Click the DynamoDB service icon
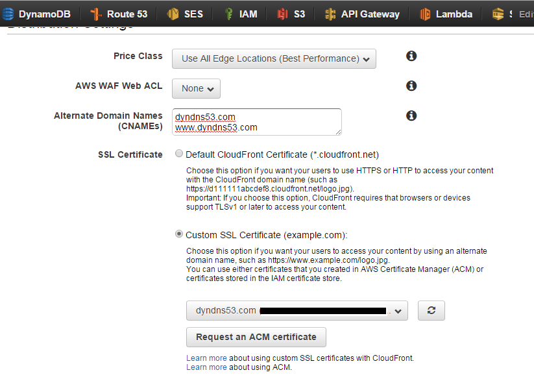 (x=7, y=14)
